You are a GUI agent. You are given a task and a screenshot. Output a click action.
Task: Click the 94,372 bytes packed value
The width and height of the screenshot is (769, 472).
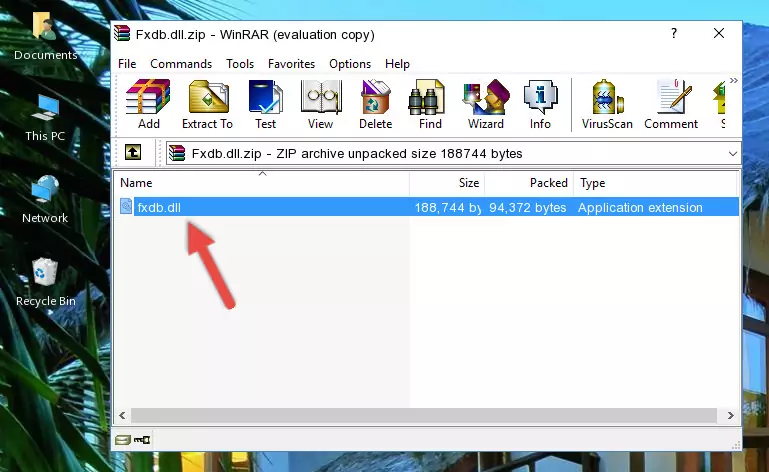pos(527,208)
